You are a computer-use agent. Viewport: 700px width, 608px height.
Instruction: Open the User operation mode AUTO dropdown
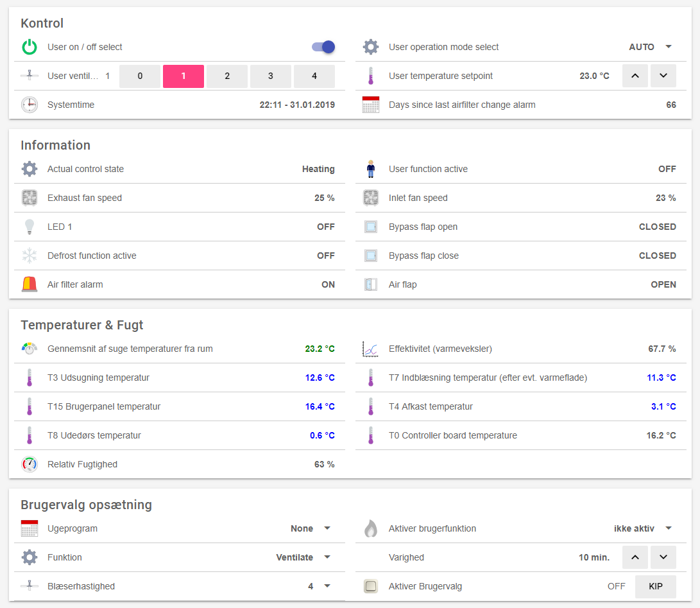[x=650, y=47]
